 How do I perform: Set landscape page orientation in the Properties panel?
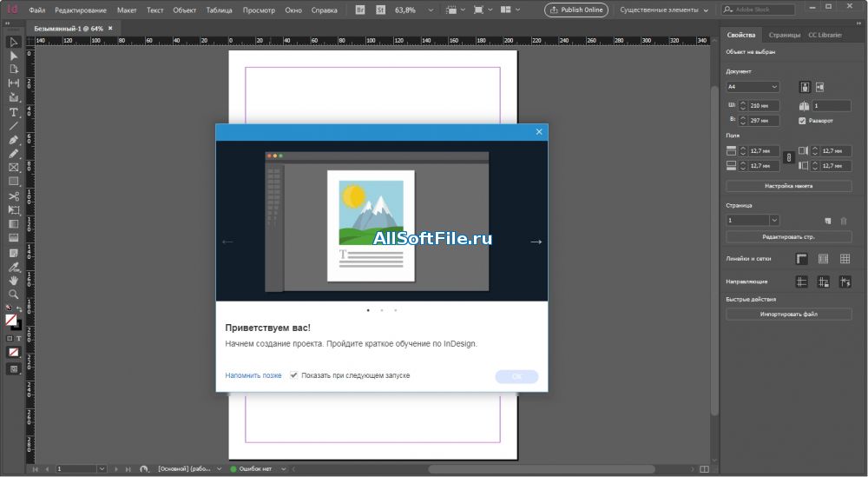[819, 87]
